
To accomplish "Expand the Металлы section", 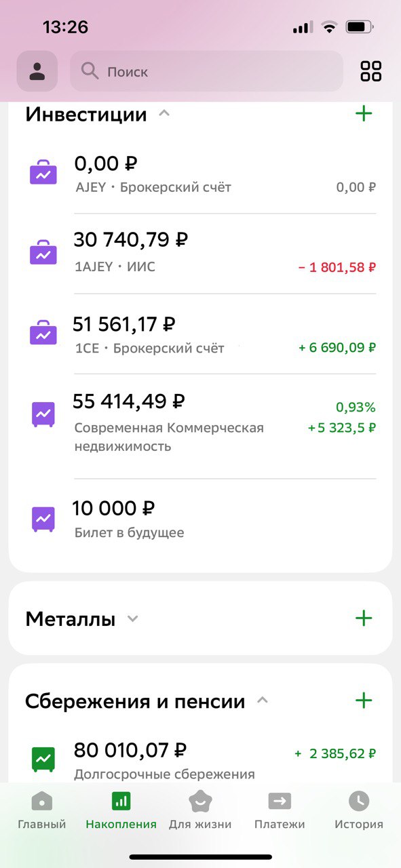I will click(x=132, y=618).
